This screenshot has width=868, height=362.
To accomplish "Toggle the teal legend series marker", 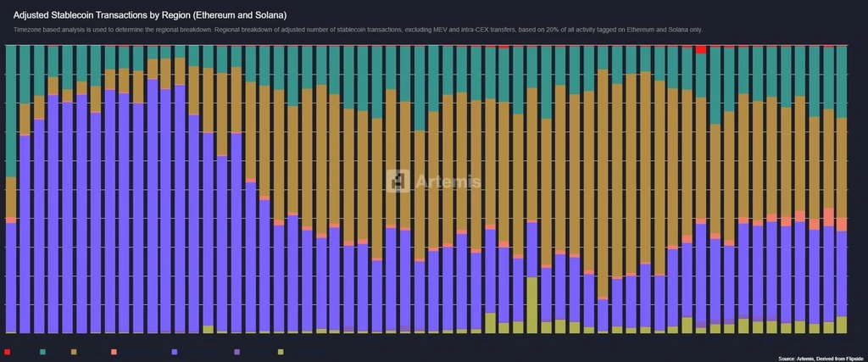I will (42, 352).
